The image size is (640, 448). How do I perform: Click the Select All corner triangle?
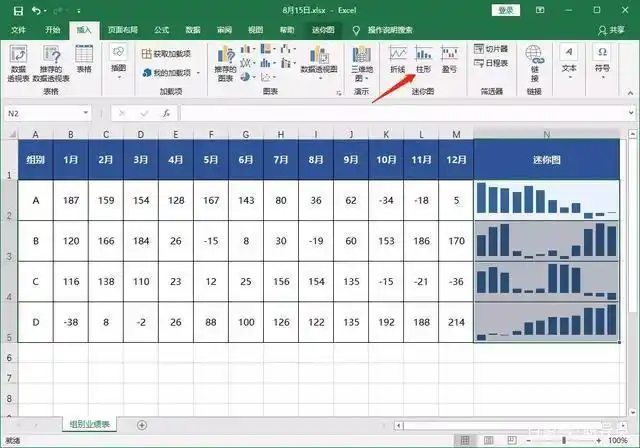click(13, 134)
